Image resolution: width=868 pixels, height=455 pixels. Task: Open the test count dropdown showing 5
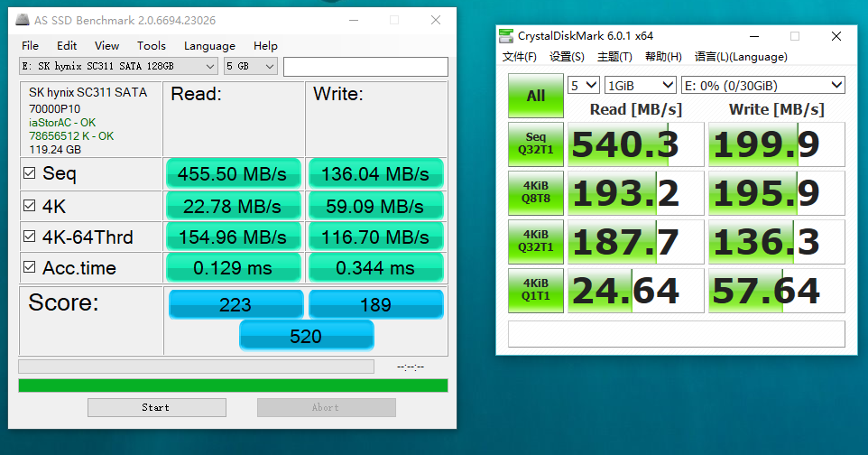pyautogui.click(x=584, y=86)
